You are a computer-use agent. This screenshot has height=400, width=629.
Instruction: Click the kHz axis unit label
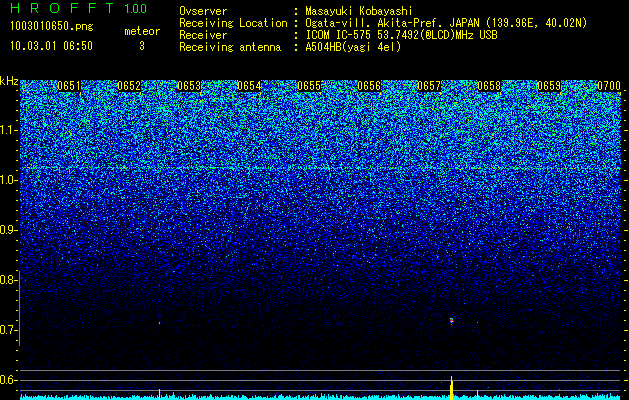(x=9, y=81)
